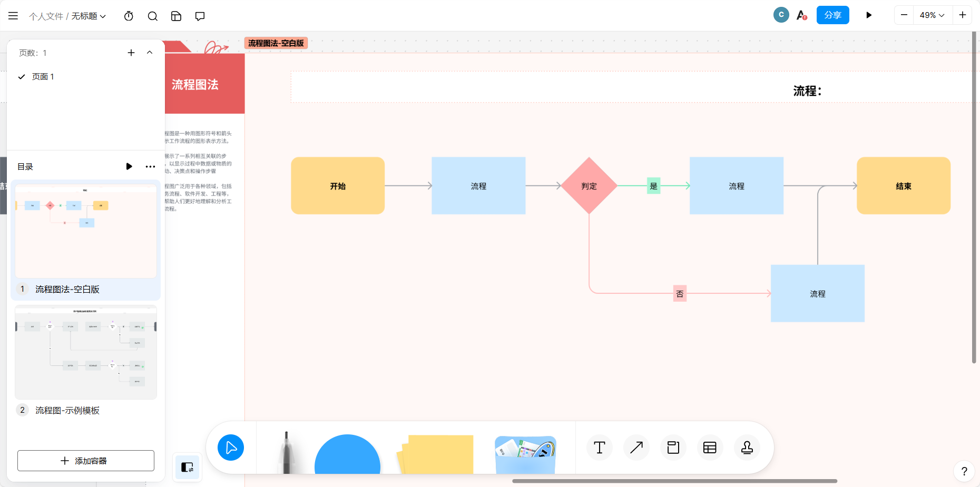Select the 开始 start node

pos(338,185)
